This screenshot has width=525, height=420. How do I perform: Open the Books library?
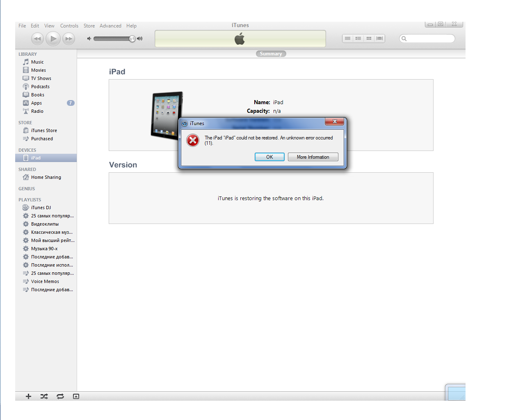(38, 95)
